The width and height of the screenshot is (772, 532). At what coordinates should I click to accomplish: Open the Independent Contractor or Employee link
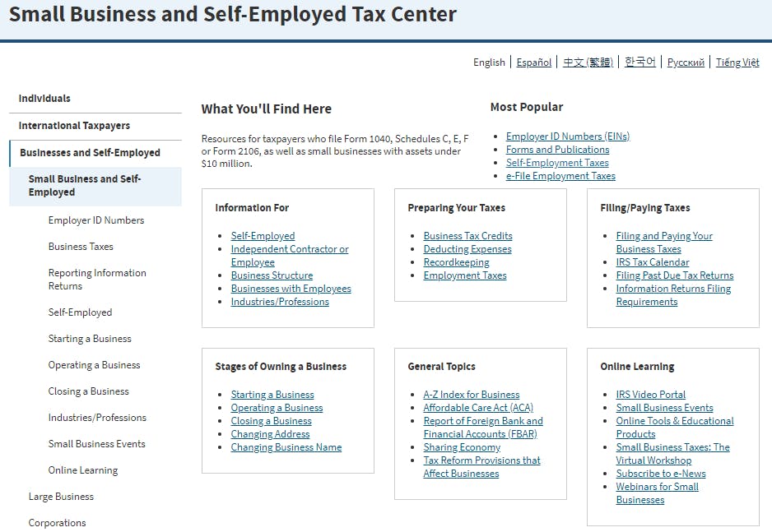pos(290,256)
